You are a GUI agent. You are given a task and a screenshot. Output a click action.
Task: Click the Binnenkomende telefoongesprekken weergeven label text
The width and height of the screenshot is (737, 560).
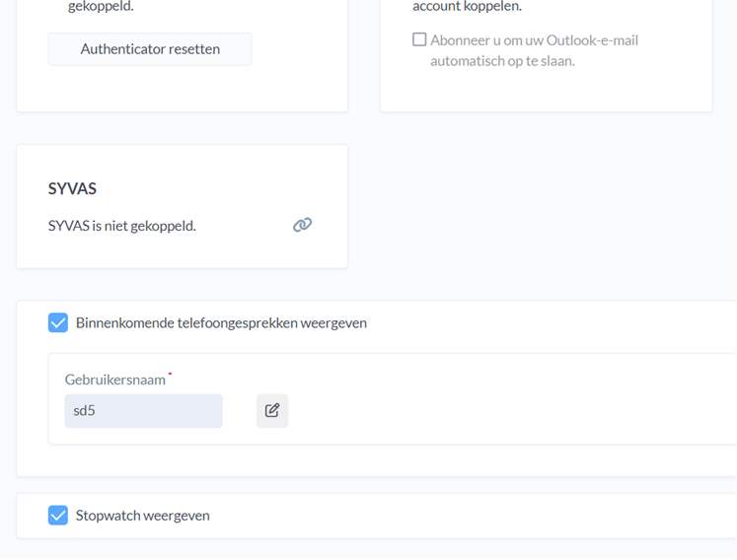pos(221,322)
